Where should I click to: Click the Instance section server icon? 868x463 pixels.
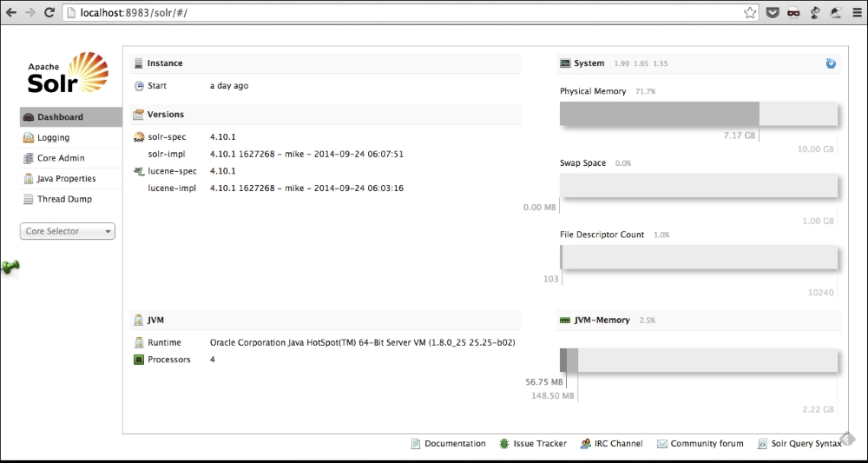pyautogui.click(x=138, y=63)
